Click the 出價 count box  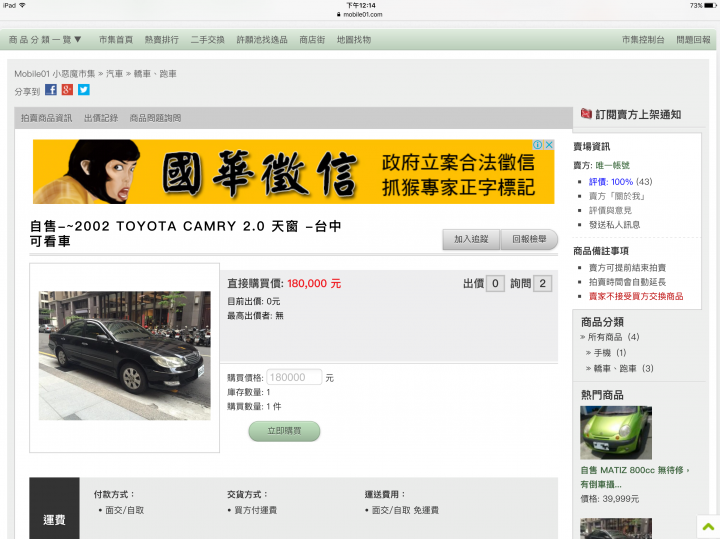click(495, 283)
